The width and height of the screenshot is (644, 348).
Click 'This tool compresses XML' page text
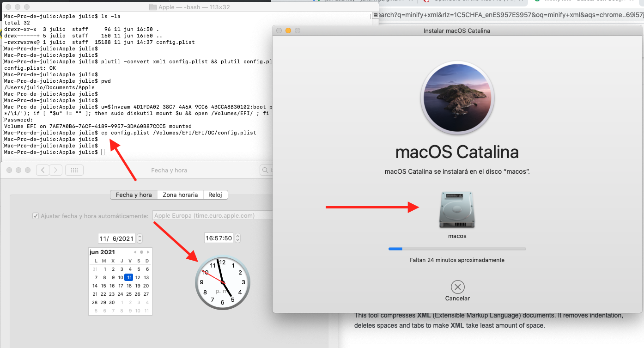point(489,315)
